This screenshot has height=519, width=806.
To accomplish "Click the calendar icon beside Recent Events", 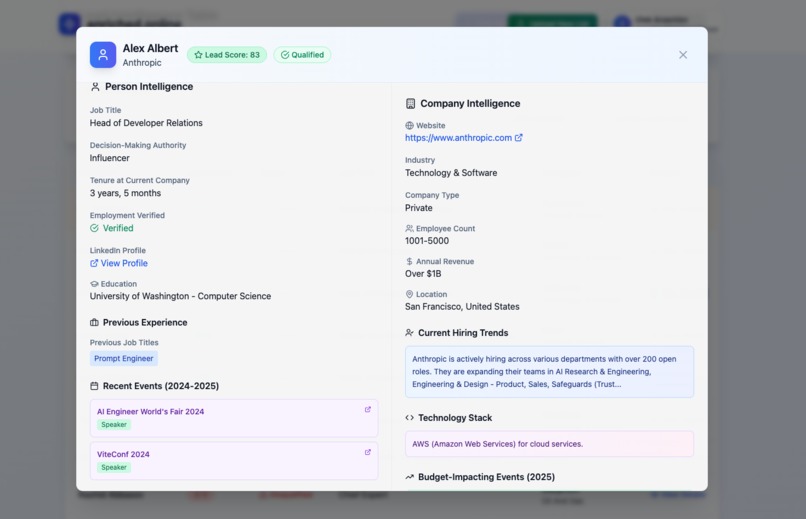I will (x=94, y=386).
